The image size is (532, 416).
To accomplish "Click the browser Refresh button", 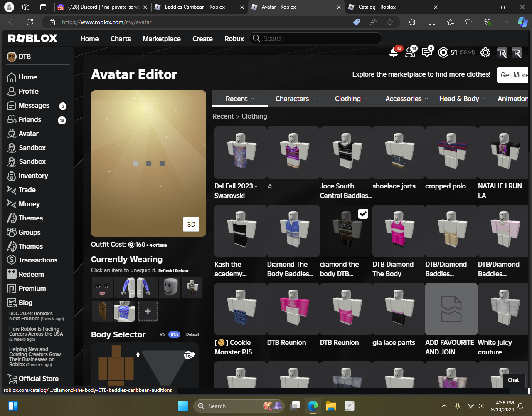I will 30,22.
